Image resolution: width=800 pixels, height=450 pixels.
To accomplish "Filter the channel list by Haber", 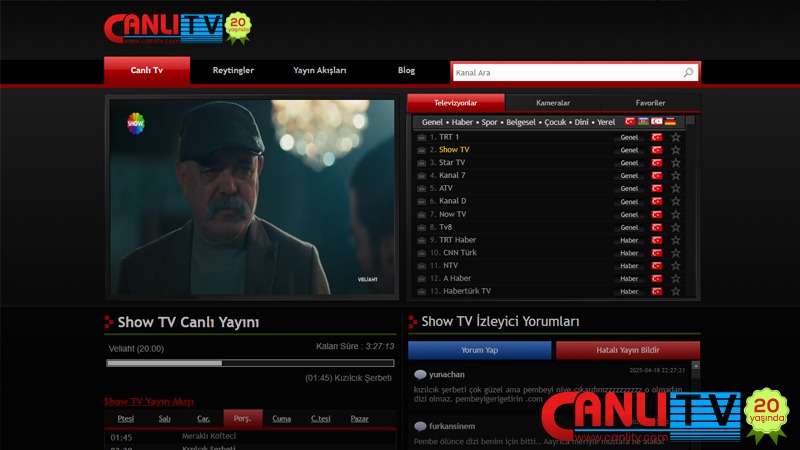I will coord(462,122).
